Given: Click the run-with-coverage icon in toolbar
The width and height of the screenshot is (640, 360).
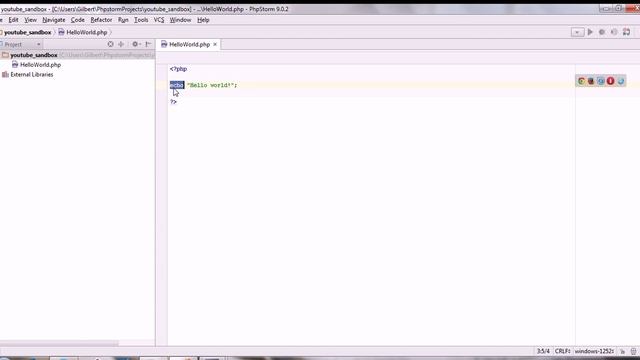Looking at the screenshot, I should point(614,32).
